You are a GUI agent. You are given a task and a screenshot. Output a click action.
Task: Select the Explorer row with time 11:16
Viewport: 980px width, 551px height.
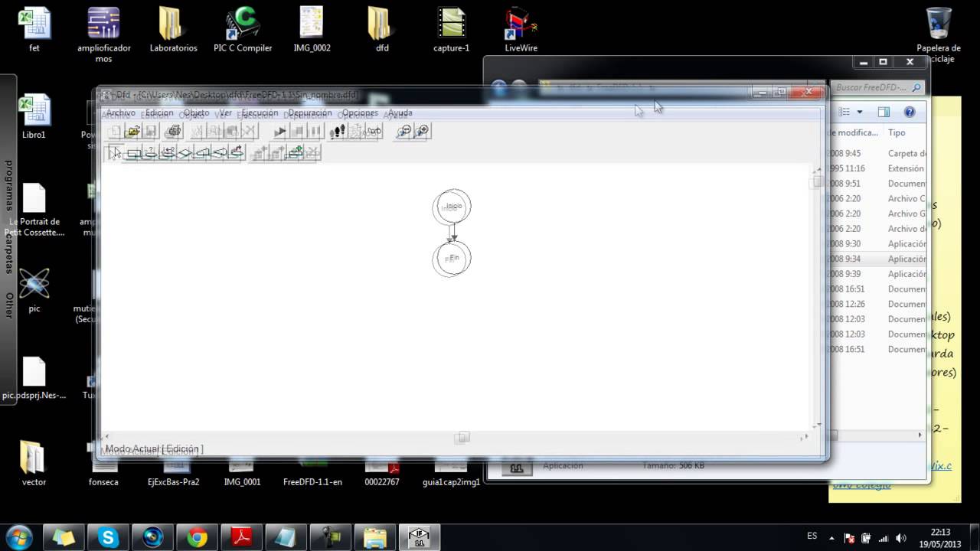[877, 168]
